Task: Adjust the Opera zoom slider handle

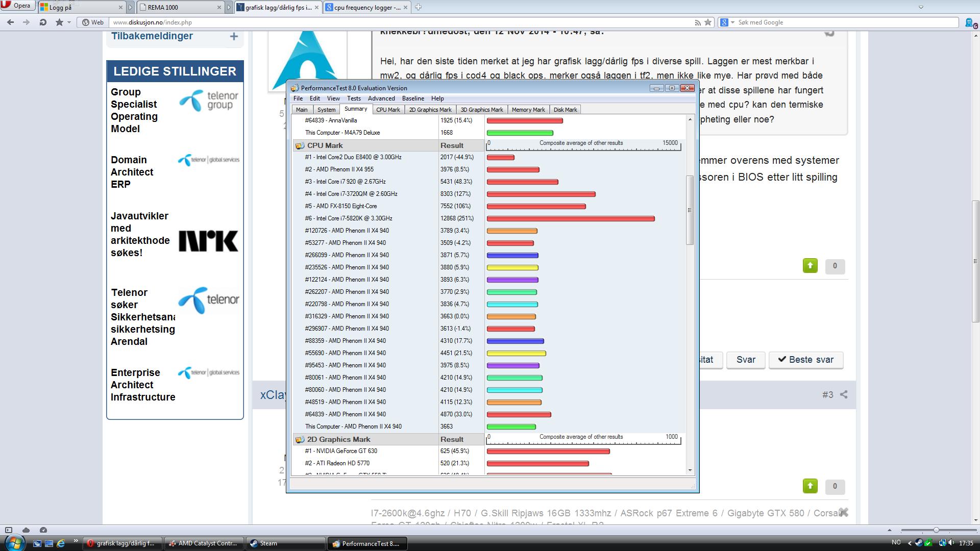Action: (936, 531)
